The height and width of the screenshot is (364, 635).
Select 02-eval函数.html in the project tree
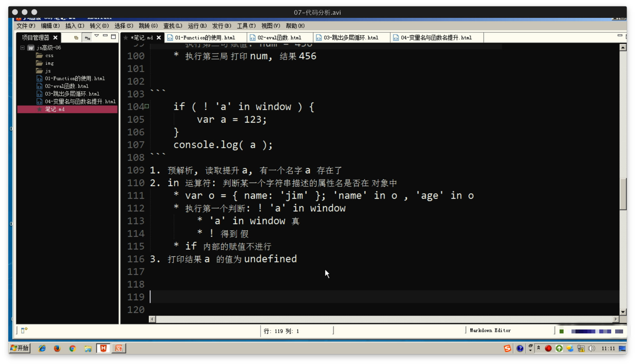[63, 86]
